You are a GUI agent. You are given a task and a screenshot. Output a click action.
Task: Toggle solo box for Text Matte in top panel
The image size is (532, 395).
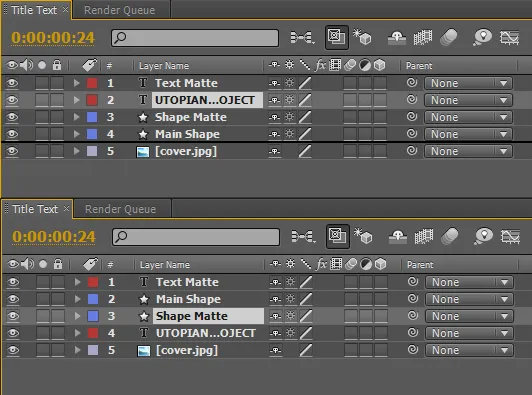(42, 83)
